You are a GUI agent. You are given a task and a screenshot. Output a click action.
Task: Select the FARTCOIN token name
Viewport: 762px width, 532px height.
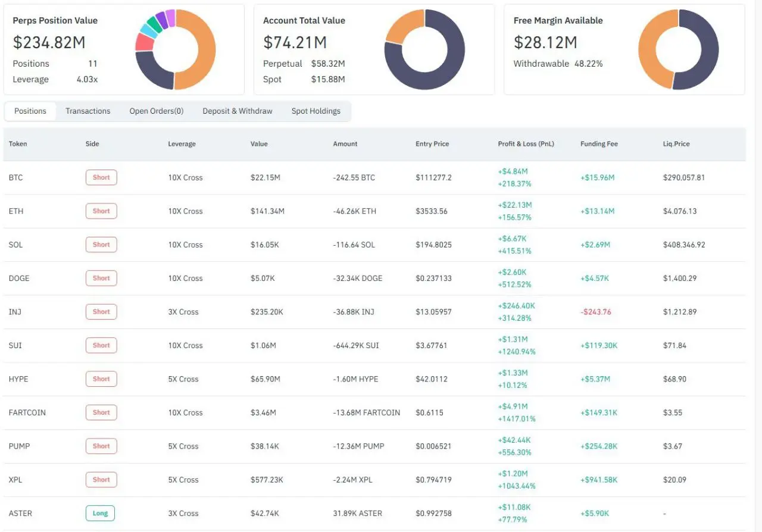click(27, 412)
